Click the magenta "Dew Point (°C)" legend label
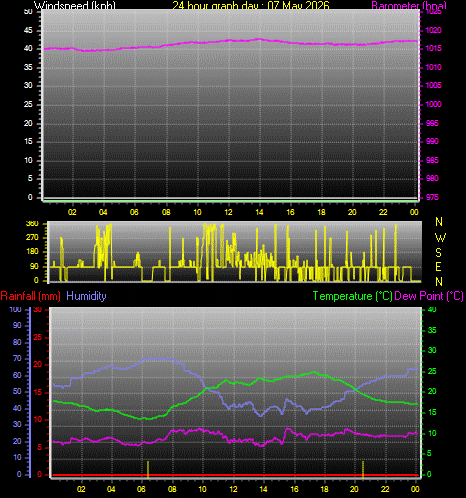The width and height of the screenshot is (466, 498). [429, 296]
